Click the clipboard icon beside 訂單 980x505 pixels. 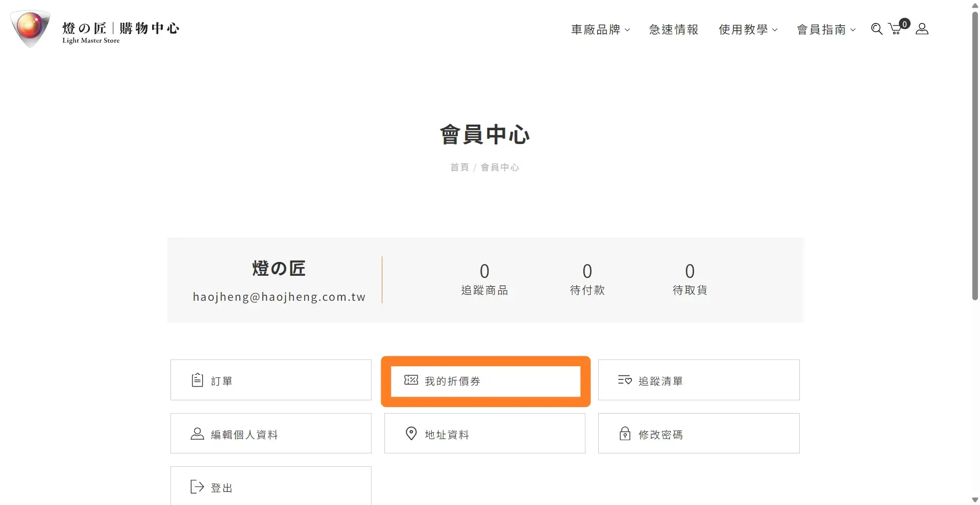click(x=197, y=380)
